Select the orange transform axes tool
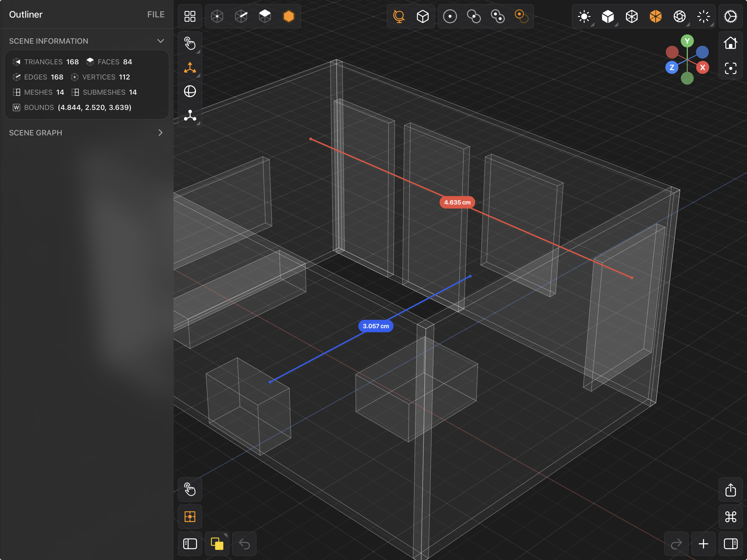This screenshot has width=747, height=560. pos(190,68)
